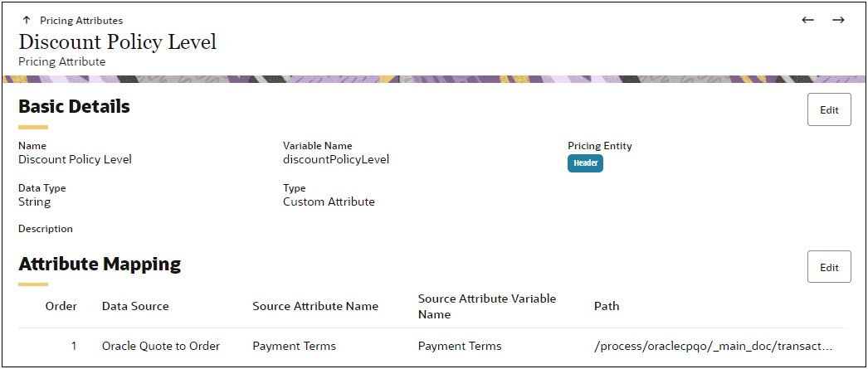Screen dimensions: 868x369
Task: Click the Order column header
Action: pyautogui.click(x=61, y=306)
